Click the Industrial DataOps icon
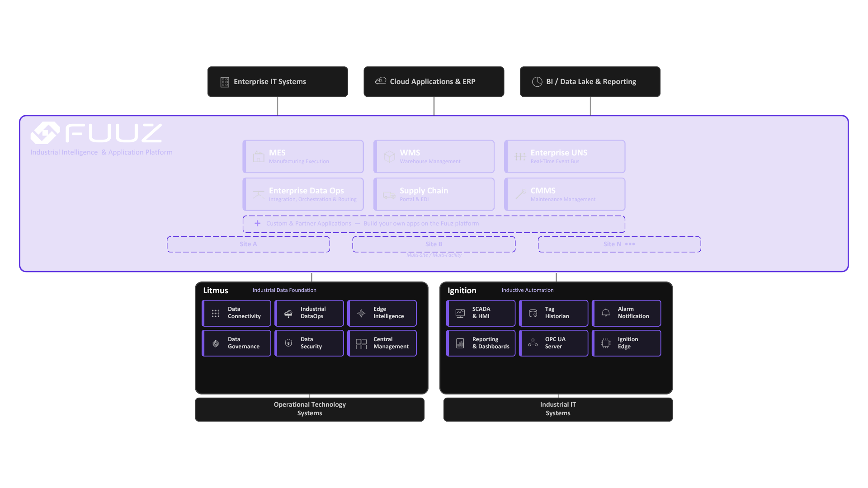This screenshot has height=488, width=868. pyautogui.click(x=288, y=314)
